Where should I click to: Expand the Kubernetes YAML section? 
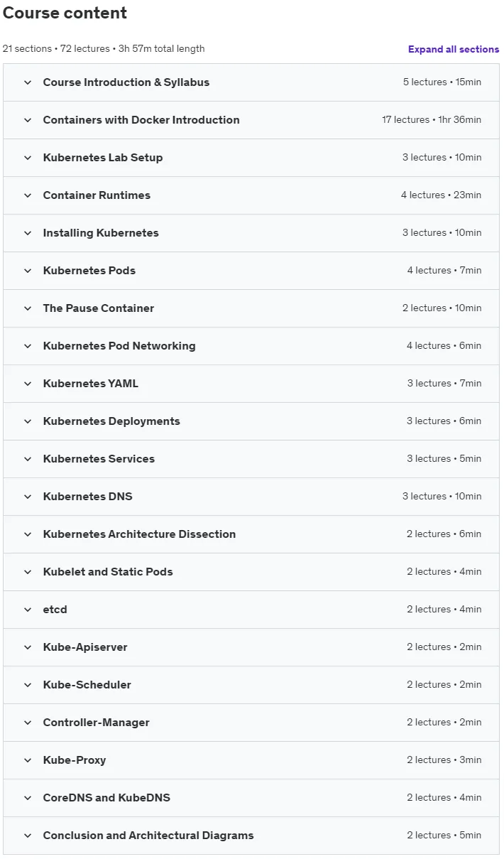click(x=251, y=384)
